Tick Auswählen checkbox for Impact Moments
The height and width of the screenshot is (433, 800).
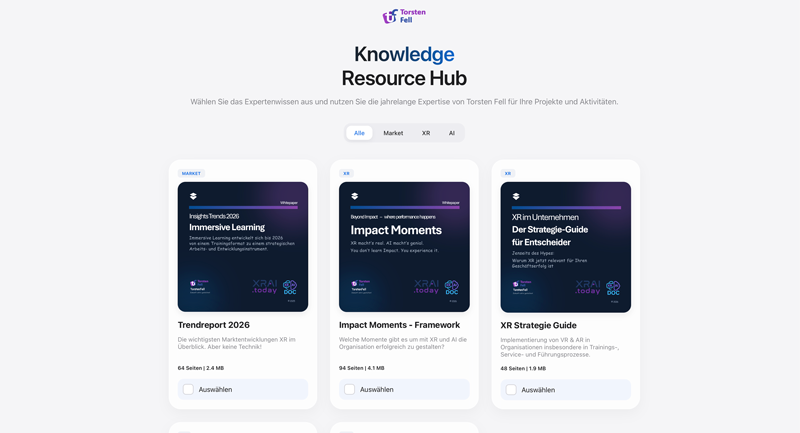pyautogui.click(x=349, y=390)
